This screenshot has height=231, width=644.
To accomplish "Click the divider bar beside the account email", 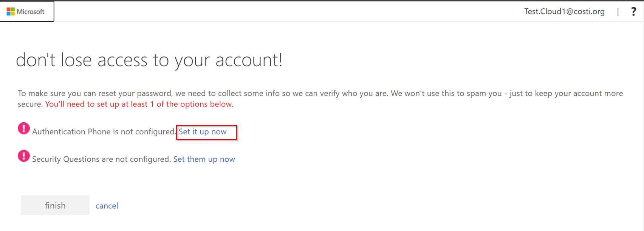I will click(618, 12).
